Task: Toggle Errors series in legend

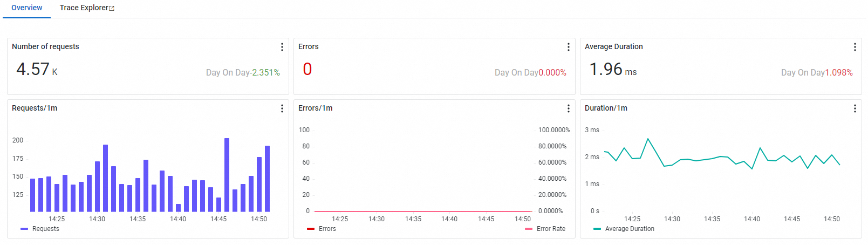Action: pos(327,229)
